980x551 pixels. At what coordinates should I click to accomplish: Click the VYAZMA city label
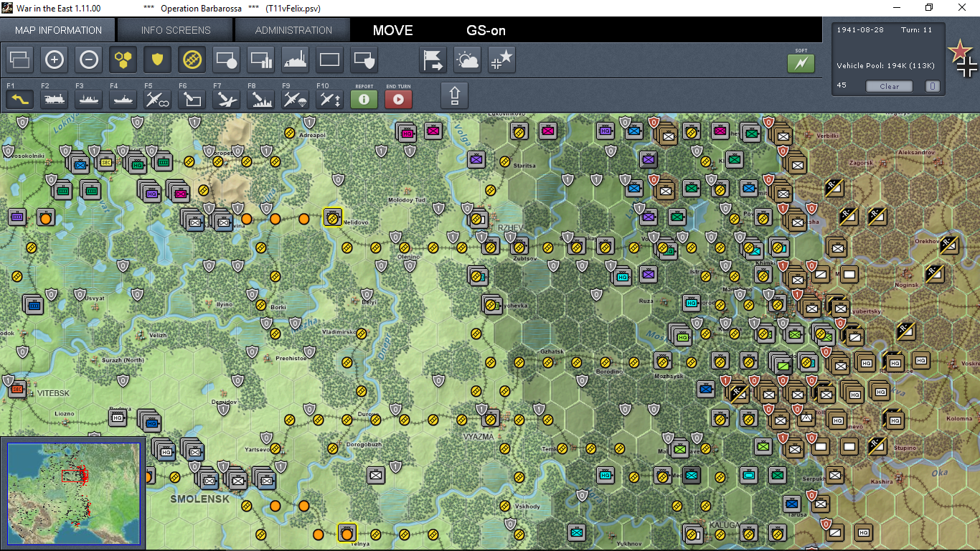[479, 436]
